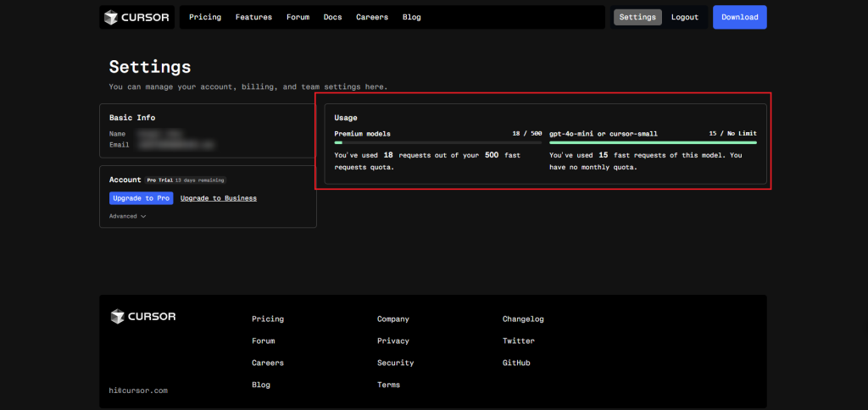This screenshot has height=410, width=868.
Task: Visit the Twitter link in the footer
Action: pyautogui.click(x=518, y=341)
